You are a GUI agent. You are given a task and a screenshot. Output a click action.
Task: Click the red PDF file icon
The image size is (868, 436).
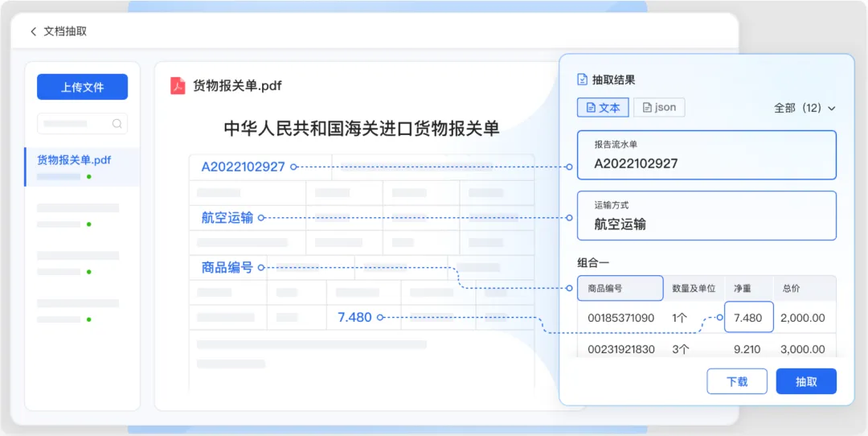point(178,86)
